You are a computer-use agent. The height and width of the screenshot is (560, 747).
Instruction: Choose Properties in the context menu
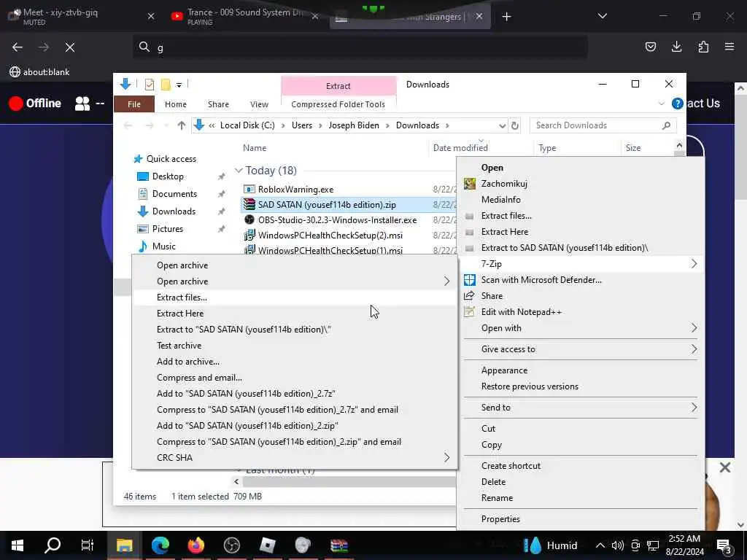click(580, 519)
